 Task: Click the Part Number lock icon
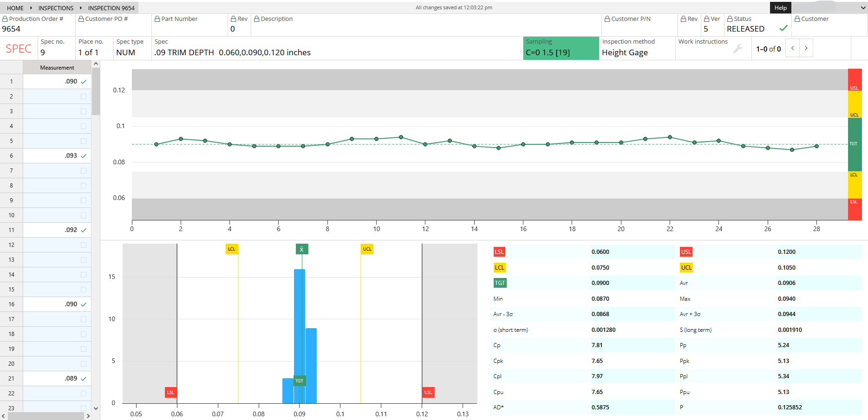[x=157, y=19]
